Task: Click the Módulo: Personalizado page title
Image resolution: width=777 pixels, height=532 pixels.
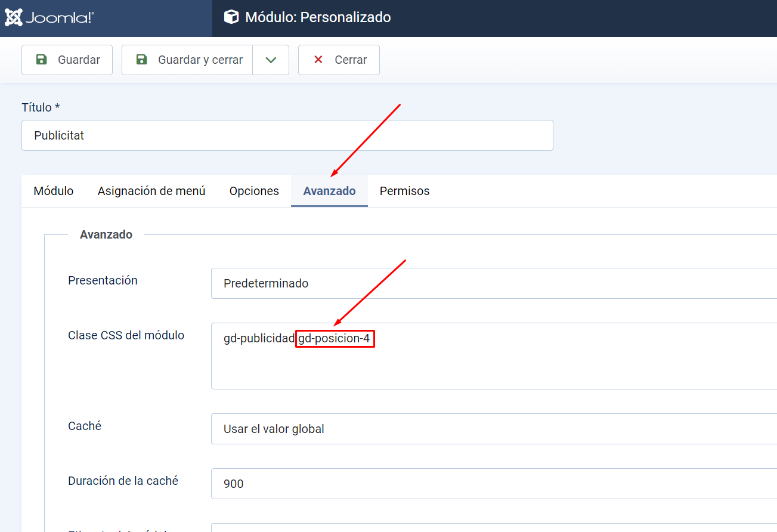Action: (318, 17)
